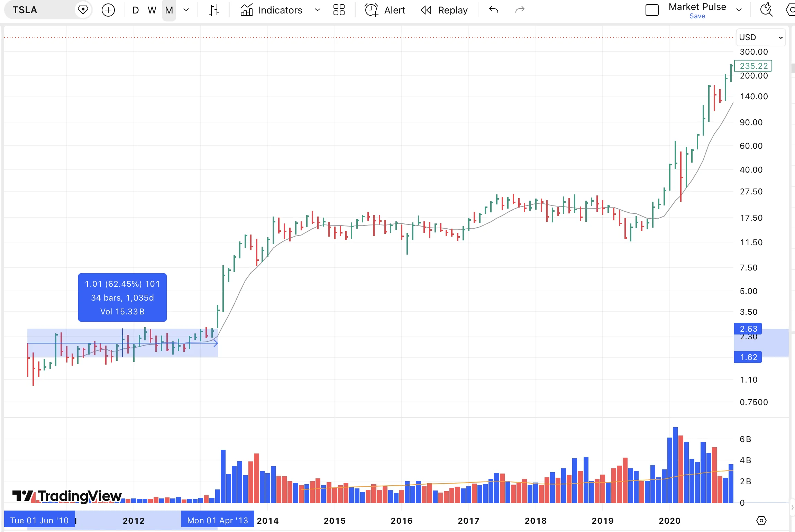Open chart settings gear at bottom right
Image resolution: width=795 pixels, height=532 pixels.
[x=761, y=520]
